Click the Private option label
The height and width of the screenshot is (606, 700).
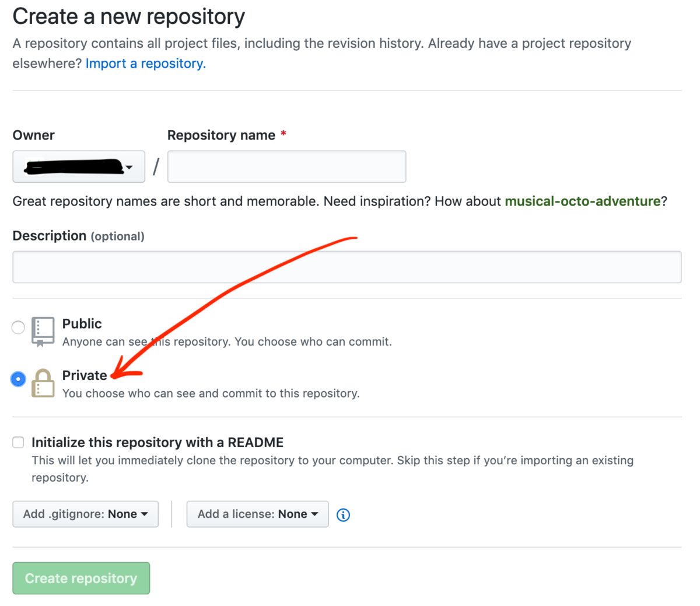pyautogui.click(x=85, y=375)
